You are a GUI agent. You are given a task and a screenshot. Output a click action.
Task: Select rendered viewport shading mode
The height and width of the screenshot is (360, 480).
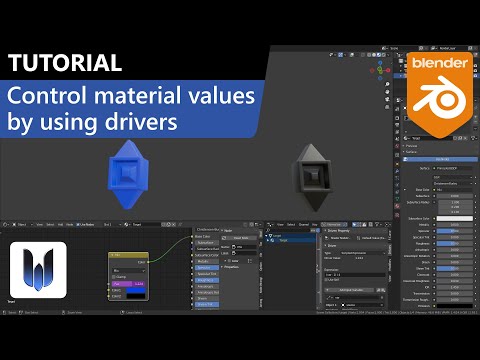pyautogui.click(x=383, y=55)
